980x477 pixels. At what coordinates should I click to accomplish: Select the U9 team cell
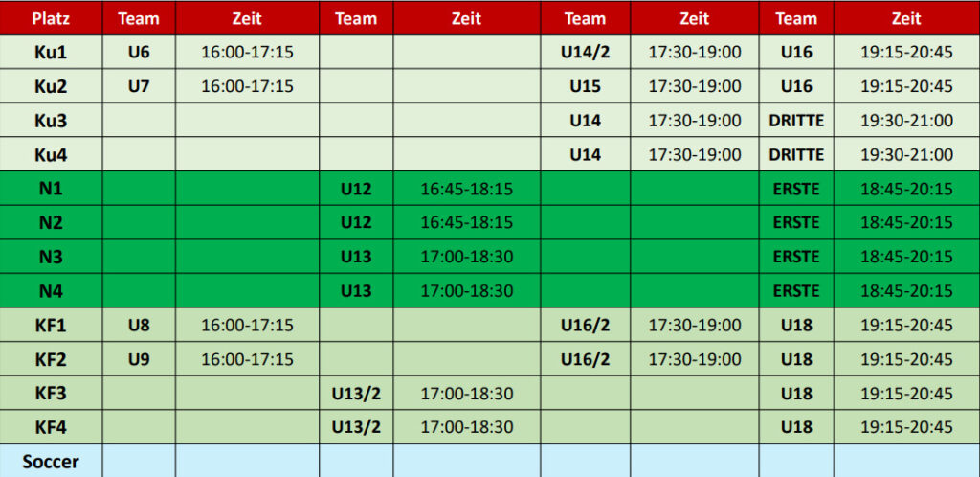(x=139, y=359)
